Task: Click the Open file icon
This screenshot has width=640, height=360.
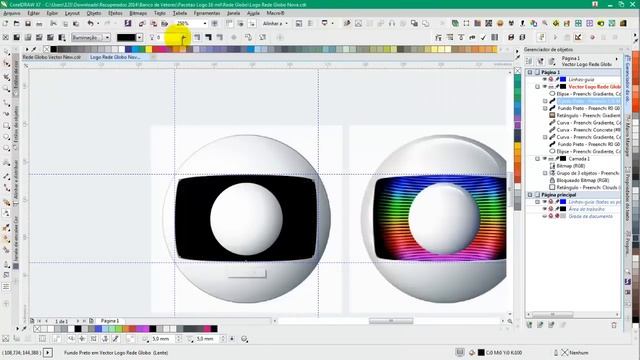Action: click(16, 24)
